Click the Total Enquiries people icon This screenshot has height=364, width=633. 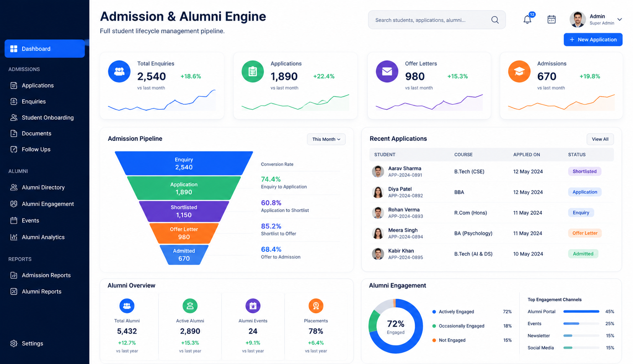point(119,71)
